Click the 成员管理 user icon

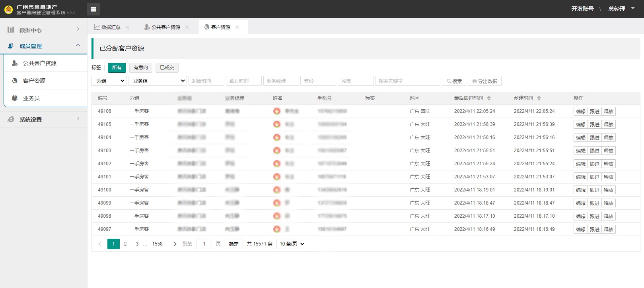[11, 46]
